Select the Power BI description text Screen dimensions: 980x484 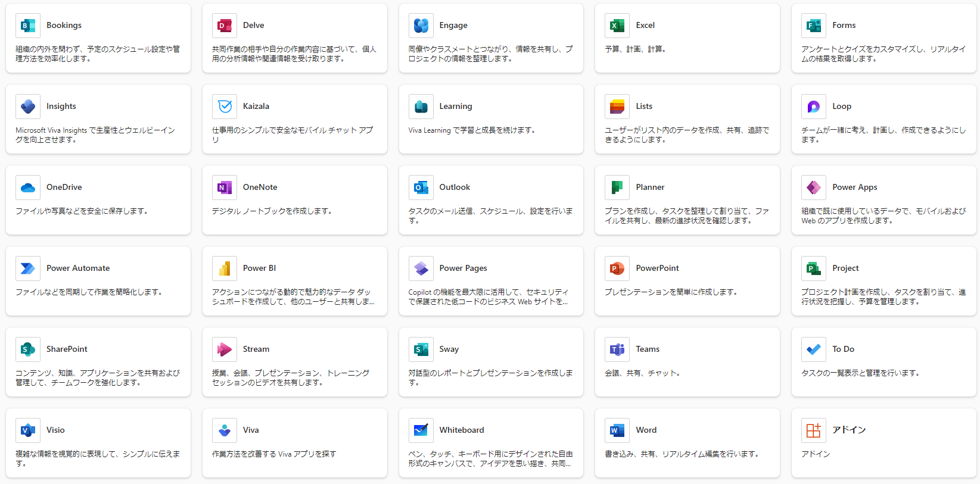[x=293, y=296]
